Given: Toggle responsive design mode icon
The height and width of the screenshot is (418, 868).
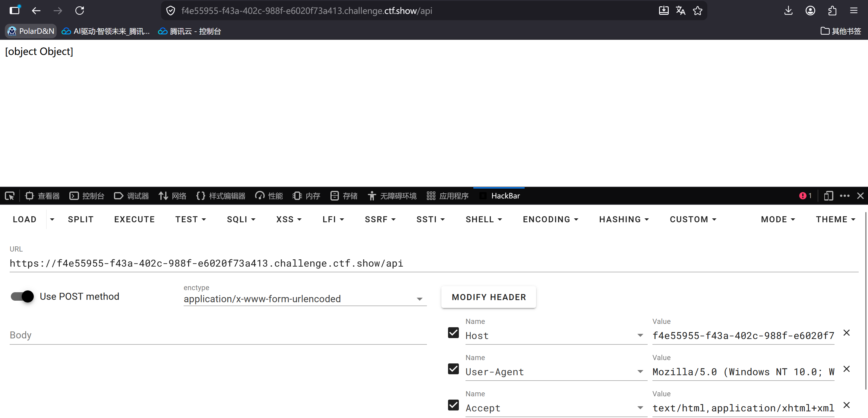Looking at the screenshot, I should coord(828,196).
